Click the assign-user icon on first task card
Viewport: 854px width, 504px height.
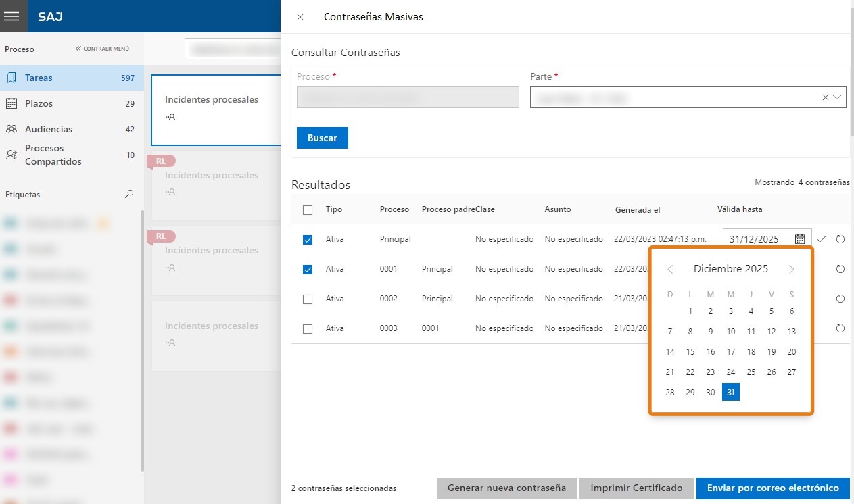(x=170, y=117)
